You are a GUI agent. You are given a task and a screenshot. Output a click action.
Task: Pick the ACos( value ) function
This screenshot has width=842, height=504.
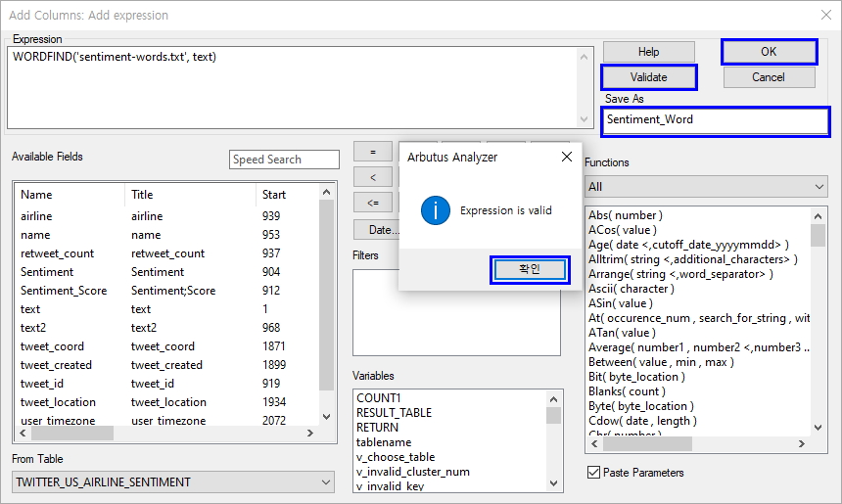point(623,230)
